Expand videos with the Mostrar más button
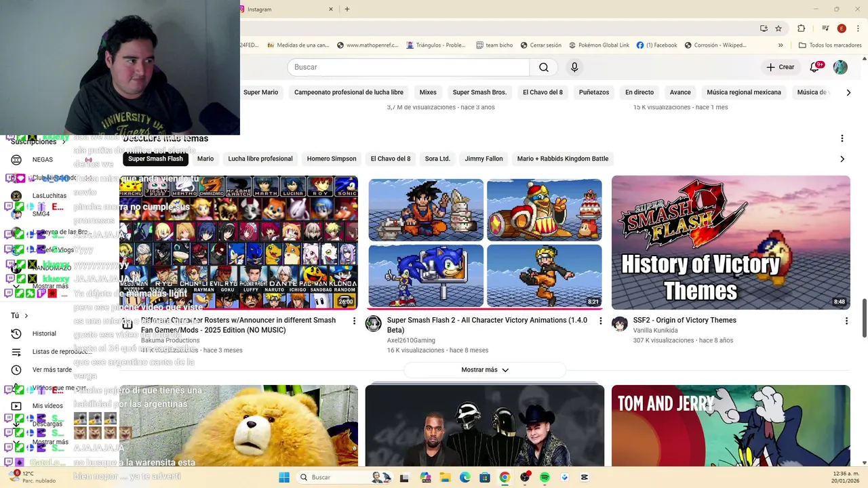 pos(485,370)
